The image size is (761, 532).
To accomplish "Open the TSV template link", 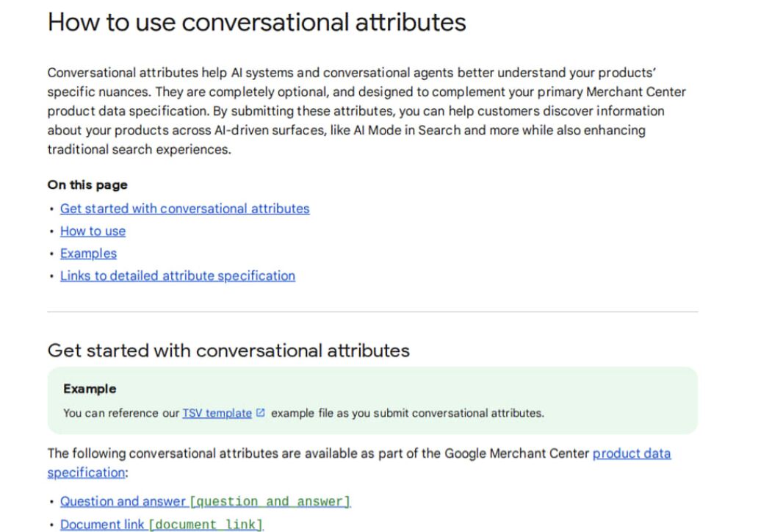I will pos(217,413).
